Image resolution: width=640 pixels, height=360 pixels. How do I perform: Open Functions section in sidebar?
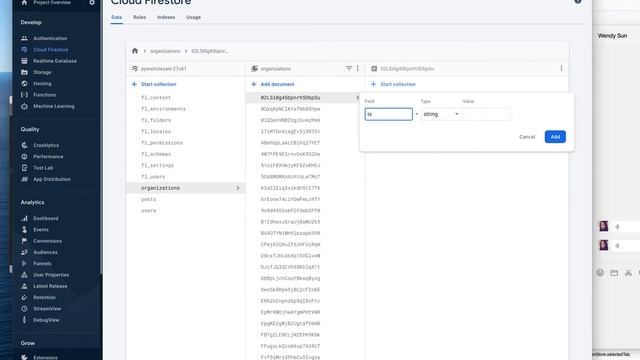pyautogui.click(x=44, y=95)
